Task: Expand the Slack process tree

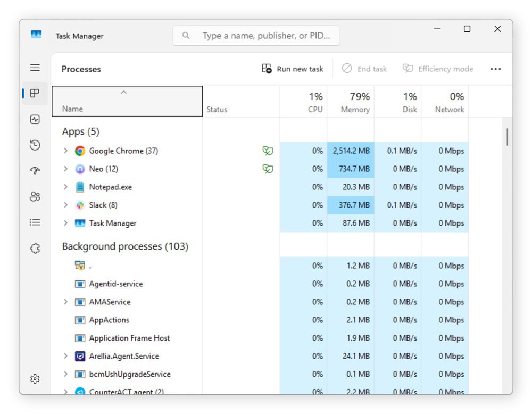Action: (65, 205)
